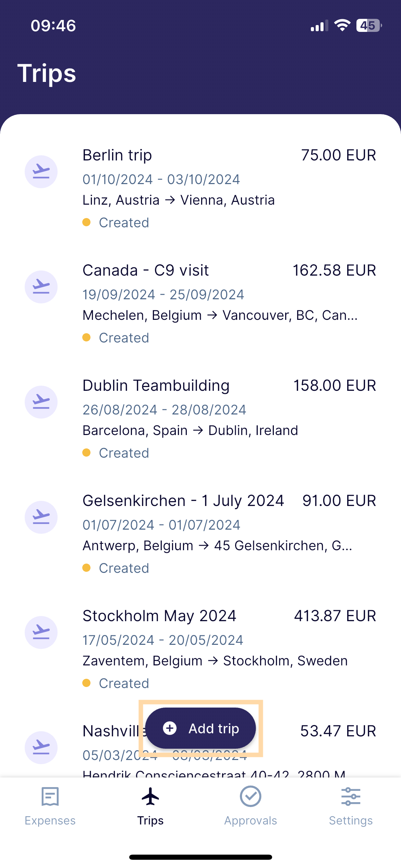Tap the Add trip button
Screen dimensions: 401x868
200,728
